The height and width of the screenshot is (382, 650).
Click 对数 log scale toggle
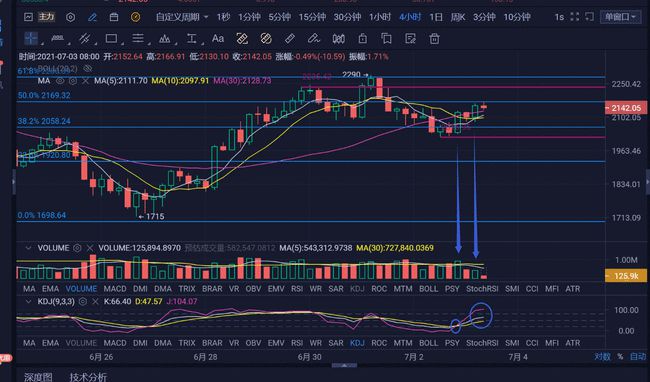(x=602, y=357)
